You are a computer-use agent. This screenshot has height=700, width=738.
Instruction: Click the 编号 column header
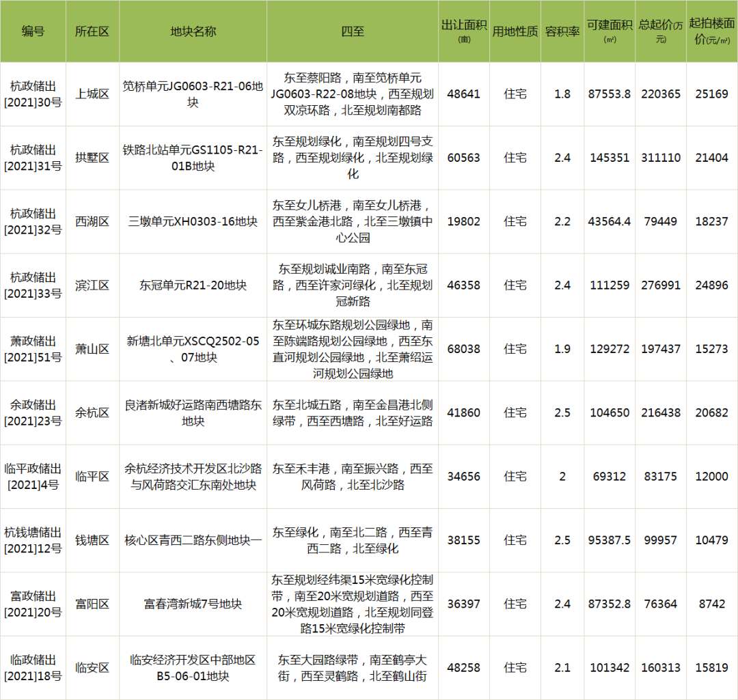coord(33,31)
